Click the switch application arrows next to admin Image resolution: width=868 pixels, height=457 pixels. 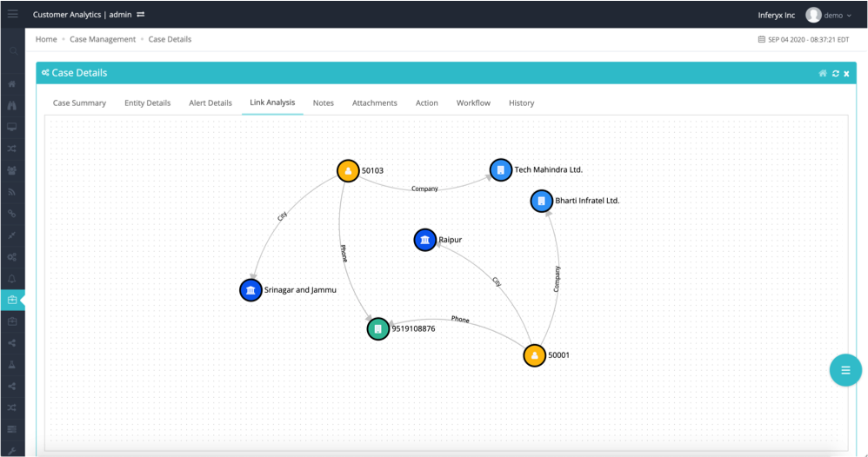click(141, 15)
